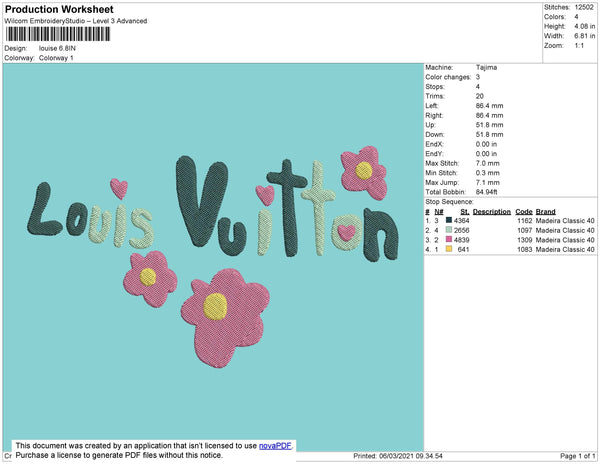Select the zoom value 1:1
600x464 pixels.
579,46
